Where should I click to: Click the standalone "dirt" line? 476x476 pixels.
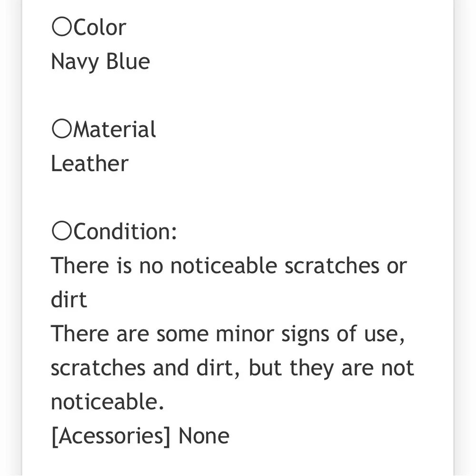pos(69,300)
